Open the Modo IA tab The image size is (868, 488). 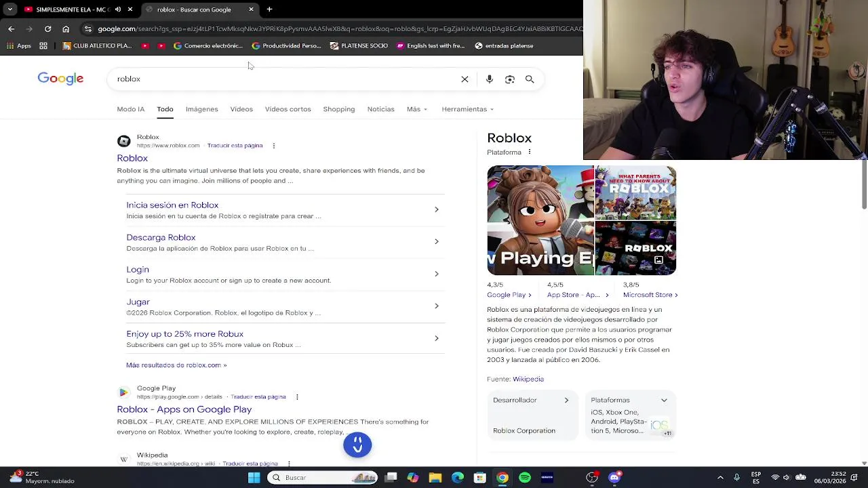click(131, 109)
